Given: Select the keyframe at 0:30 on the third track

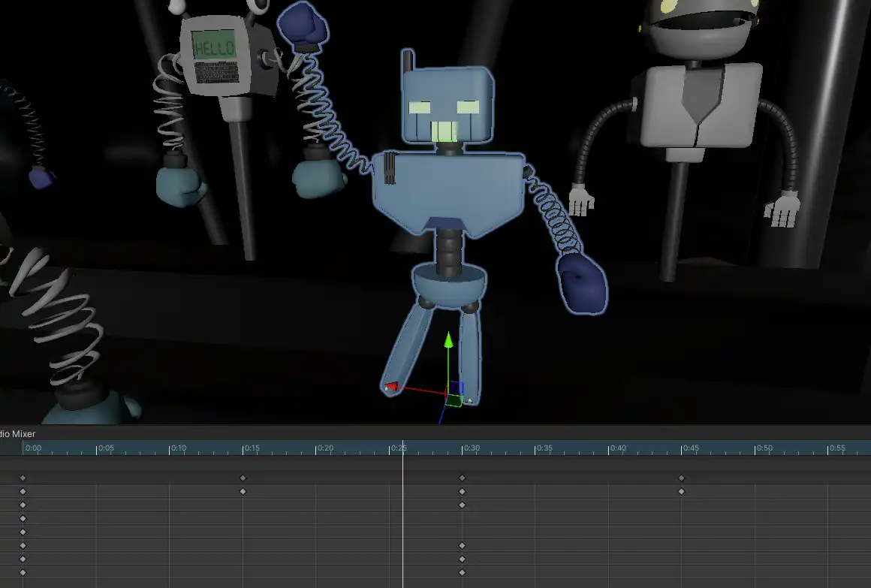Looking at the screenshot, I should [462, 505].
